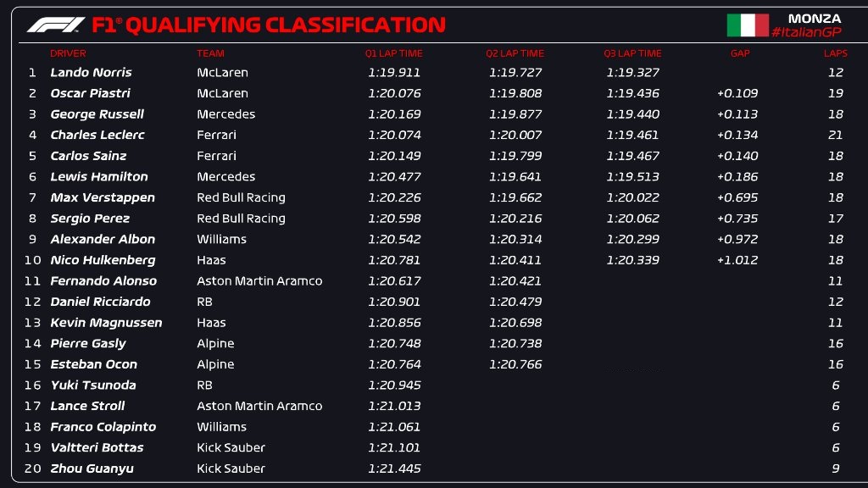Select the Q1 LAP TIME column header
This screenshot has height=488, width=868.
pos(393,53)
